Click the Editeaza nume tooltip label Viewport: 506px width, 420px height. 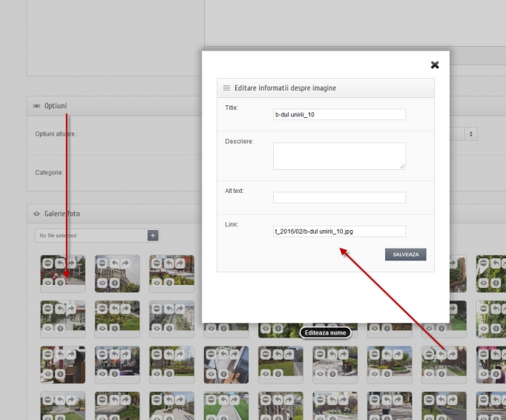pos(325,332)
